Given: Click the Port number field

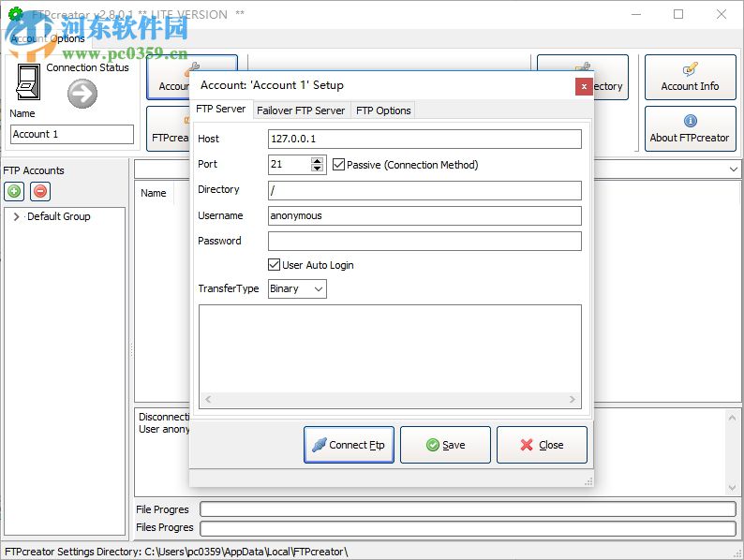Looking at the screenshot, I should 289,165.
